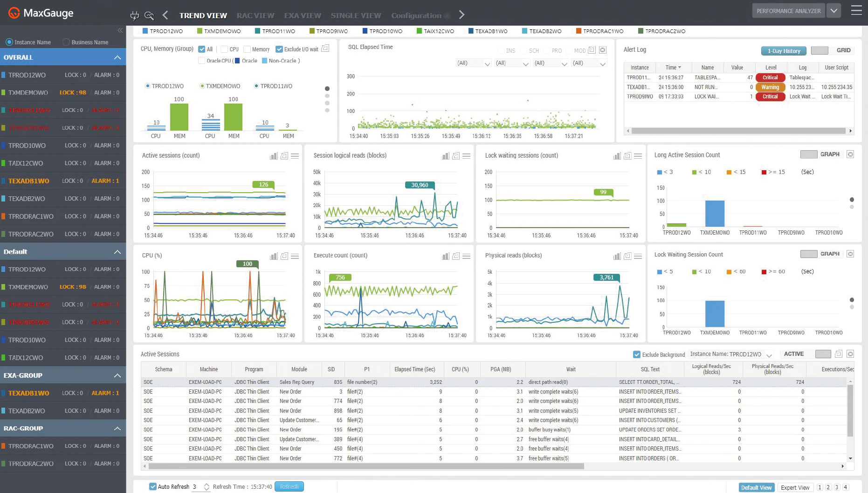Expand the first (All) filter in SQL Elapsed Time
Screen dimensions: 868x493
pyautogui.click(x=487, y=62)
